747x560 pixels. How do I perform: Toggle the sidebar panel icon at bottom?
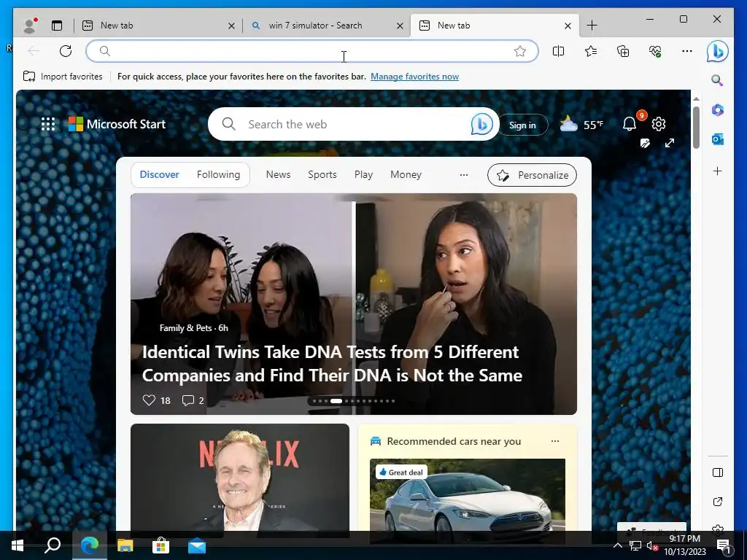pos(718,472)
